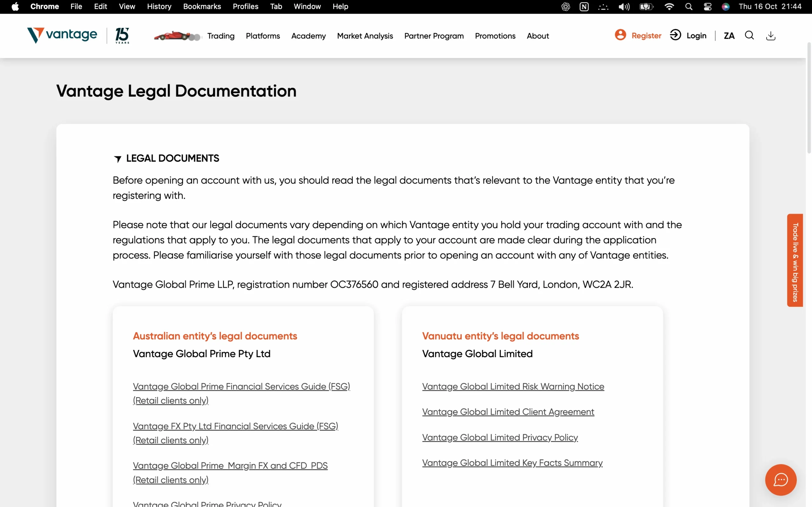Click the 15 Years anniversary badge
The height and width of the screenshot is (507, 812).
click(x=122, y=35)
